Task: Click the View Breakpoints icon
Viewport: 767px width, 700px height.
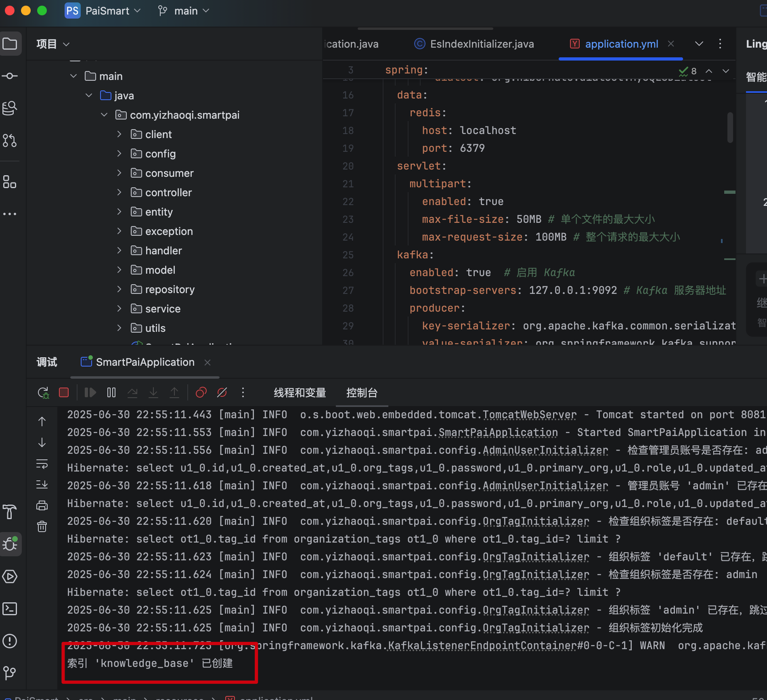Action: (201, 392)
